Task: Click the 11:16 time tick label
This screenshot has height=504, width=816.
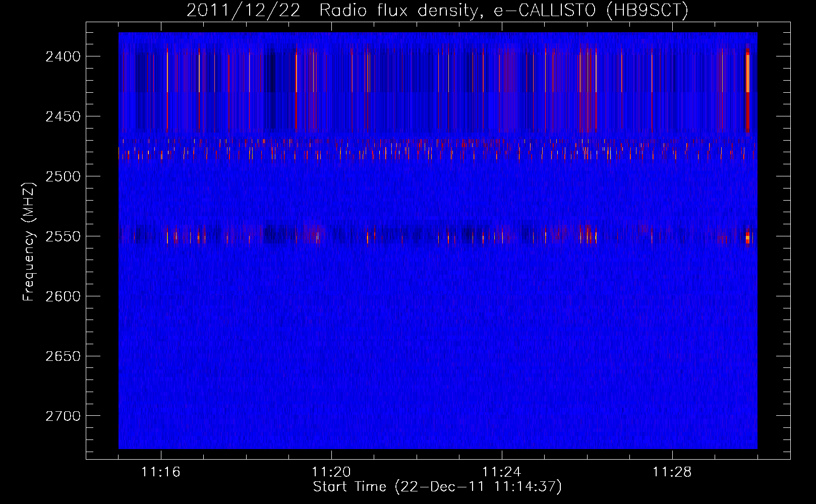Action: (161, 472)
